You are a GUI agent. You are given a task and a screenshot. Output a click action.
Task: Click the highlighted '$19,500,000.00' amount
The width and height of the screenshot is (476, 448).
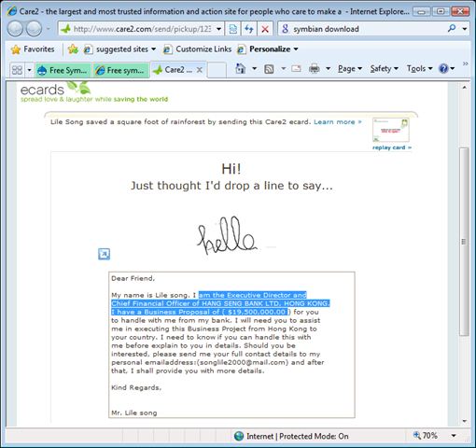[x=257, y=312]
